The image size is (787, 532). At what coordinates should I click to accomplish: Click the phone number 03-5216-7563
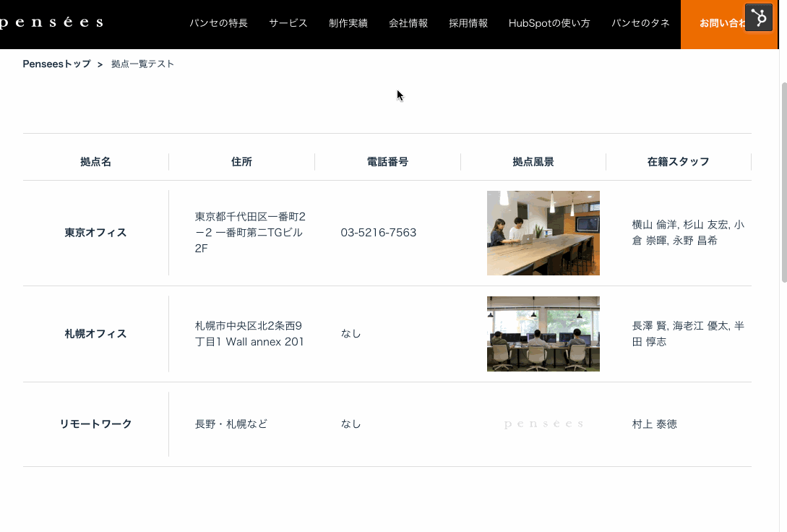379,233
